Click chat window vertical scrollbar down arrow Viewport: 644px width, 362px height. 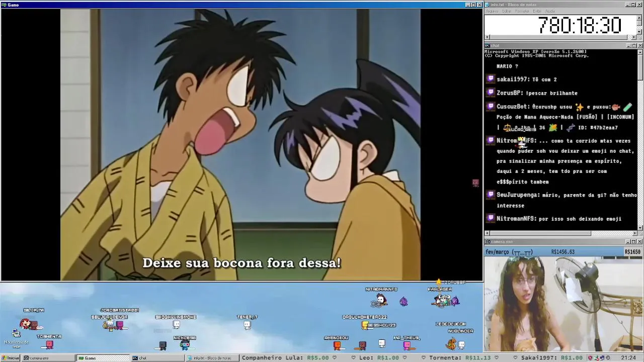point(640,228)
